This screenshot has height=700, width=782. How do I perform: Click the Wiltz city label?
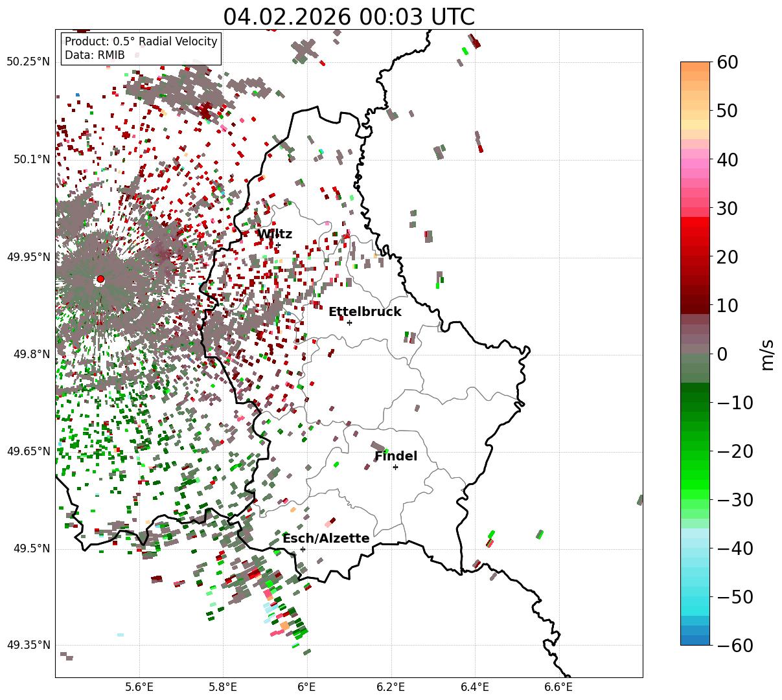(x=275, y=234)
